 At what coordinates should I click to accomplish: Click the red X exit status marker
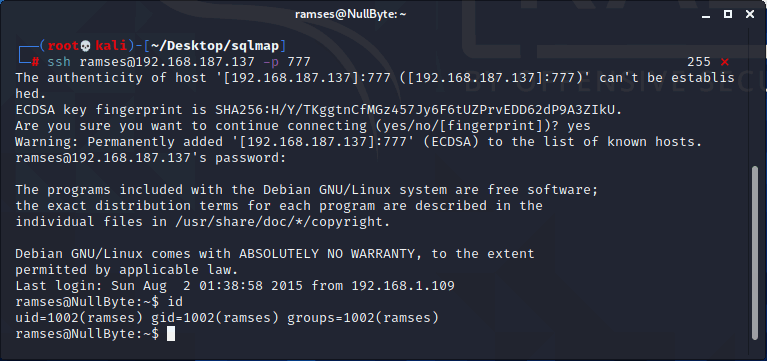pos(725,62)
